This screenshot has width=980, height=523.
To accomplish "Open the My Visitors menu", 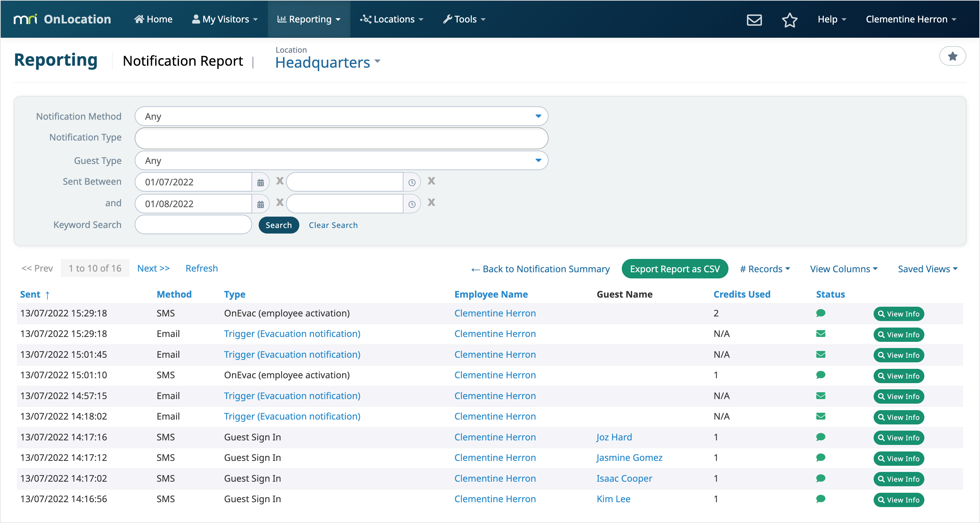I will (225, 19).
